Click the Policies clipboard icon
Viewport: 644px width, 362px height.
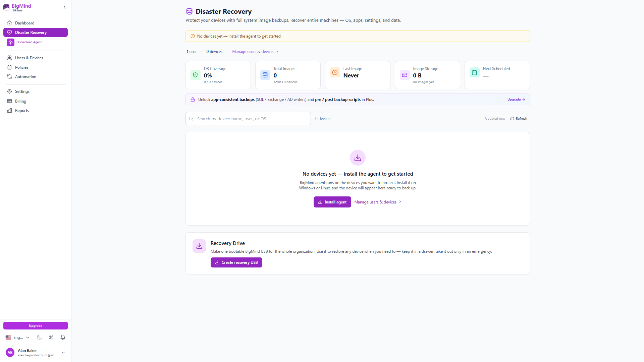pyautogui.click(x=10, y=67)
